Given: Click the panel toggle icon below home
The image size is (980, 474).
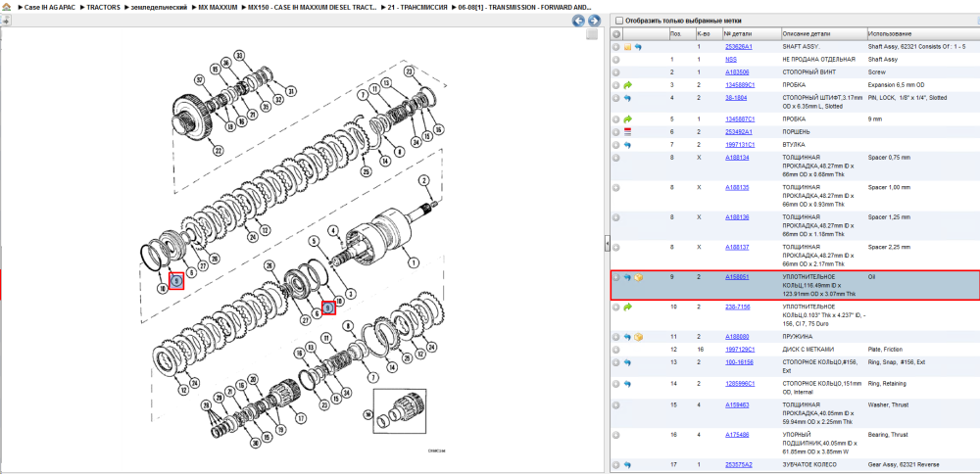Looking at the screenshot, I should (5, 20).
